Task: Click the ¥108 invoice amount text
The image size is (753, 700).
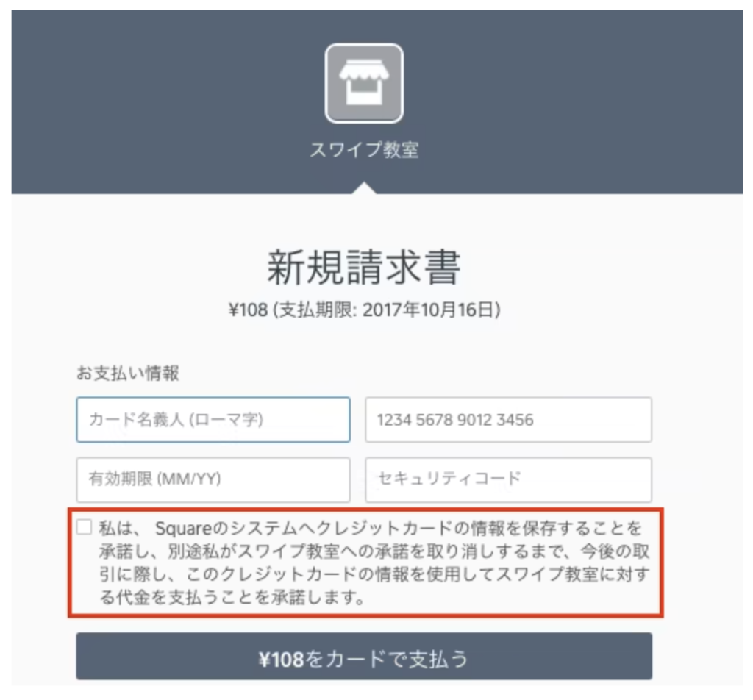Action: [x=248, y=311]
